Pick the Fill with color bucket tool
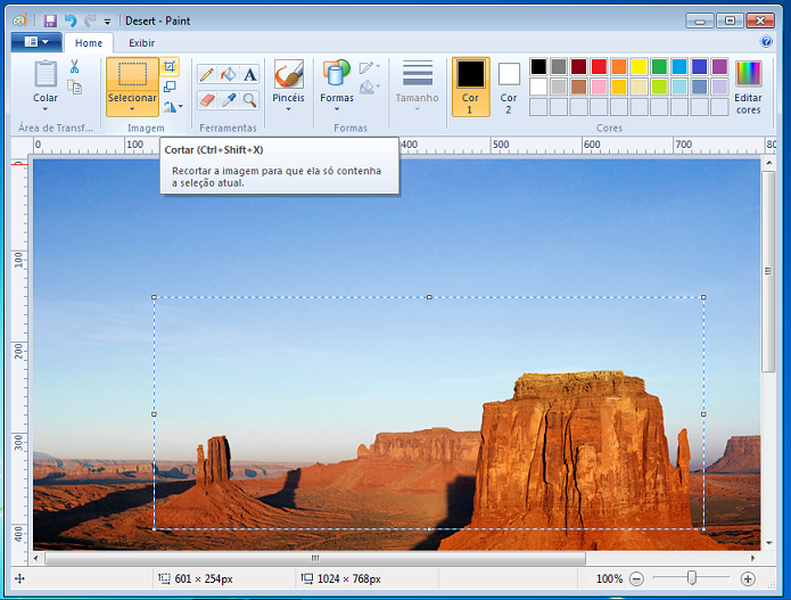 click(x=228, y=74)
